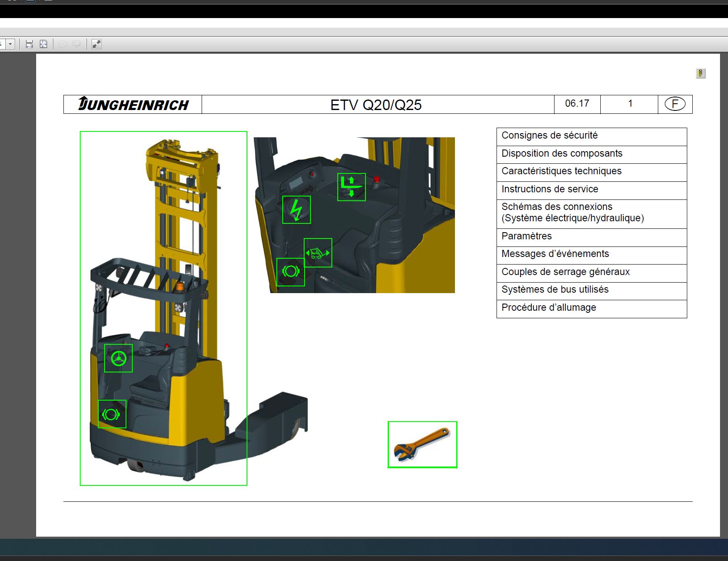Open 'Instructions de service' chapter
The image size is (728, 561).
pyautogui.click(x=591, y=190)
